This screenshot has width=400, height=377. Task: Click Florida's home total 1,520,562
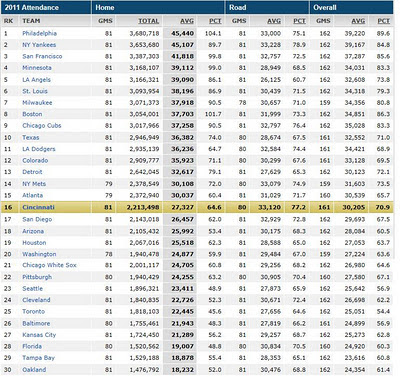pyautogui.click(x=144, y=346)
